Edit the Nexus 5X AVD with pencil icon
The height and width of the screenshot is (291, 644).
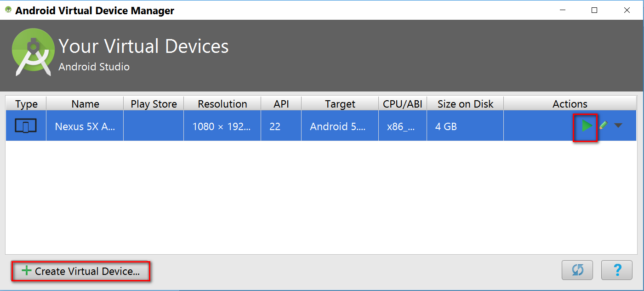604,125
